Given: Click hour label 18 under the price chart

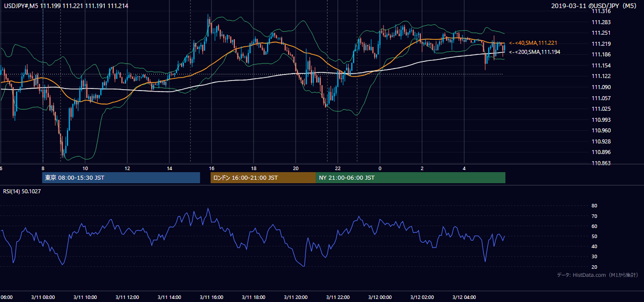Looking at the screenshot, I should point(253,169).
